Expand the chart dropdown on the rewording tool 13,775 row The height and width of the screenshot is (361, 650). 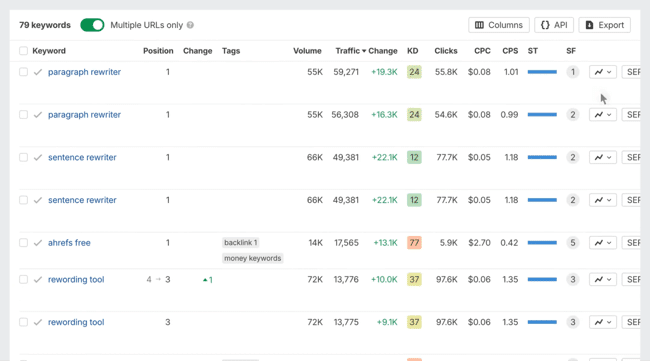pos(603,322)
